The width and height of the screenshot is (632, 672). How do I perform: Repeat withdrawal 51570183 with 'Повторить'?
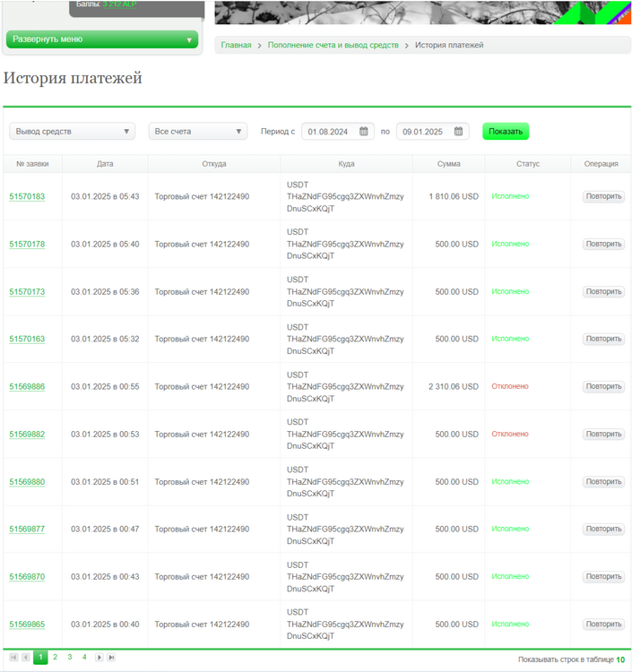[x=603, y=196]
